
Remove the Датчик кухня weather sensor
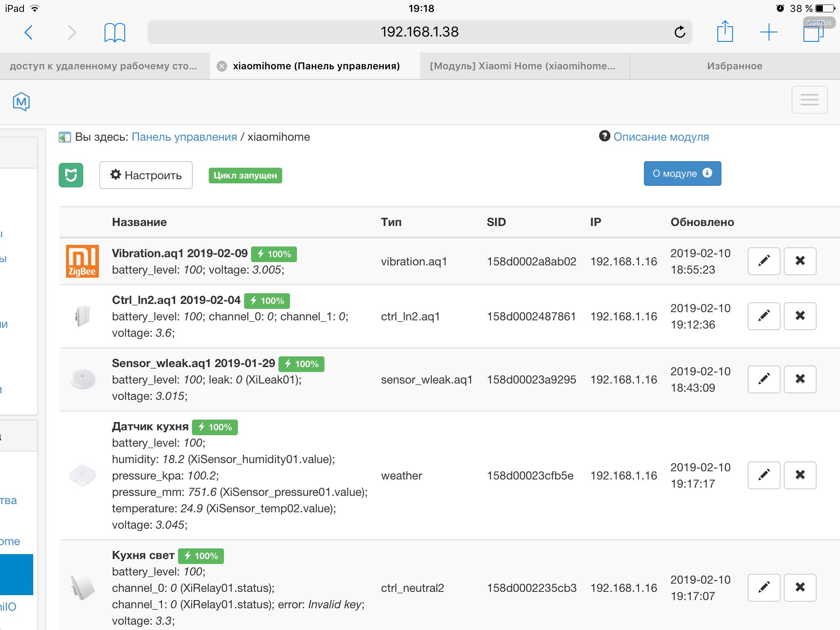click(800, 475)
